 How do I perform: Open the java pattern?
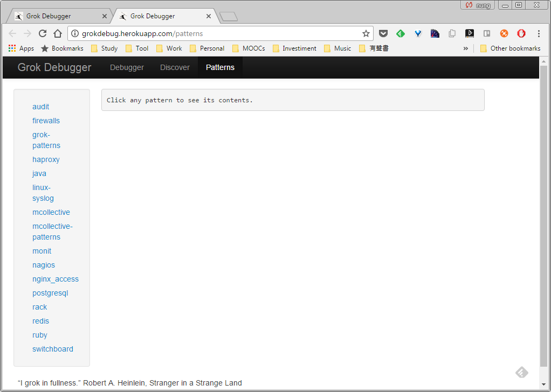click(x=39, y=173)
